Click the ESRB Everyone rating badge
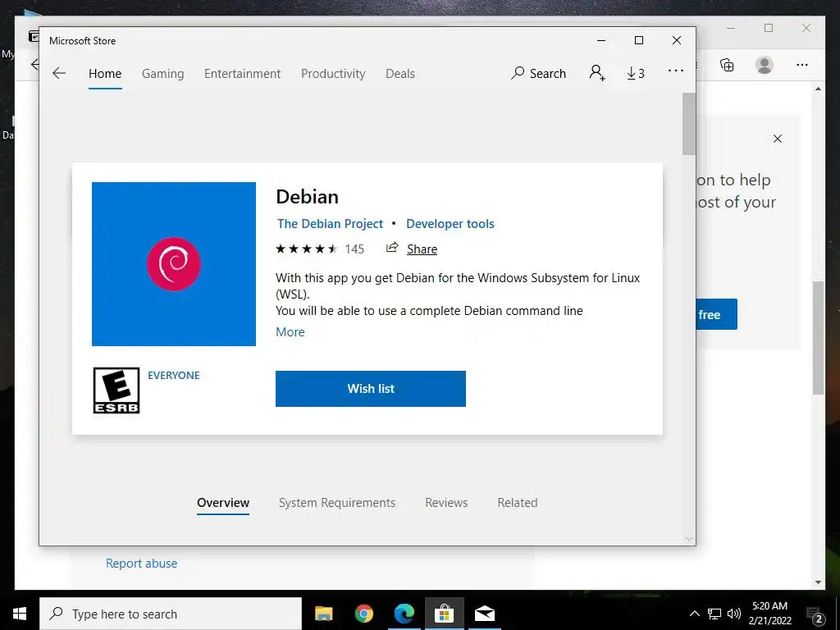Viewport: 840px width, 630px height. 116,390
